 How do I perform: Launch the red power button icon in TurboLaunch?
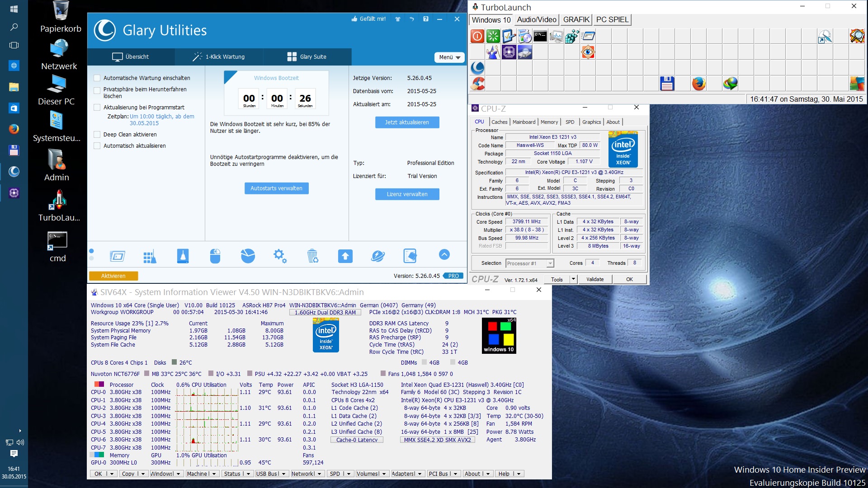coord(477,36)
